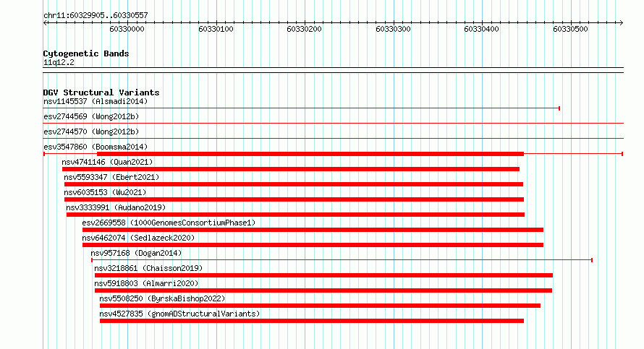Click the chr11:60329905..60330557 region label
Screen dimensions: 644x349
pyautogui.click(x=96, y=15)
